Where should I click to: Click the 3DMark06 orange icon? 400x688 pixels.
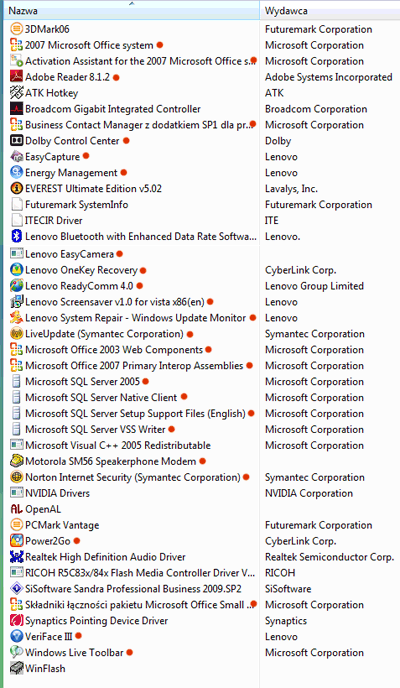[16, 29]
